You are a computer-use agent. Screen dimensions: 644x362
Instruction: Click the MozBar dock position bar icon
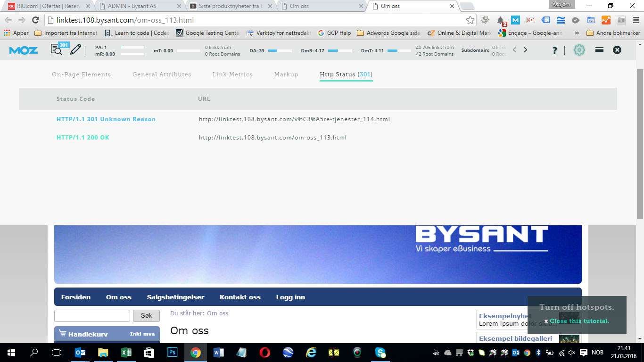[599, 50]
